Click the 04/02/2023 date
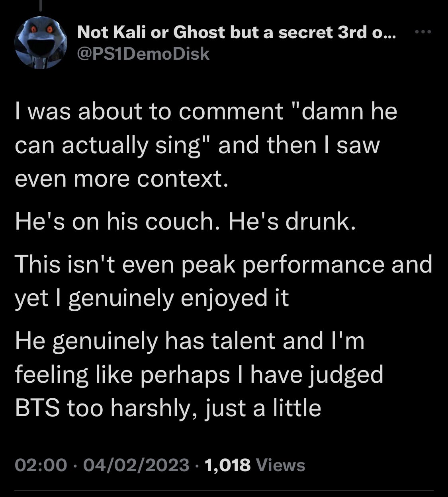The image size is (448, 497). tap(135, 464)
